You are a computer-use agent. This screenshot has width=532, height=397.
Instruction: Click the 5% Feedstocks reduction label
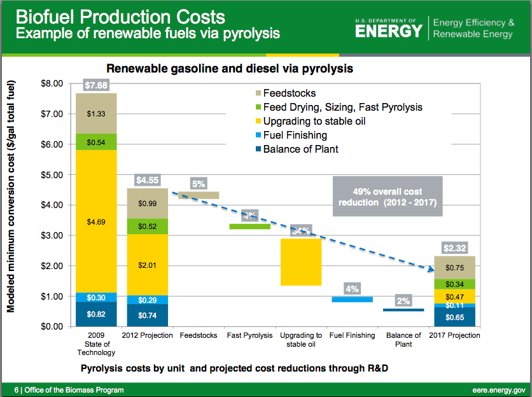pos(199,185)
